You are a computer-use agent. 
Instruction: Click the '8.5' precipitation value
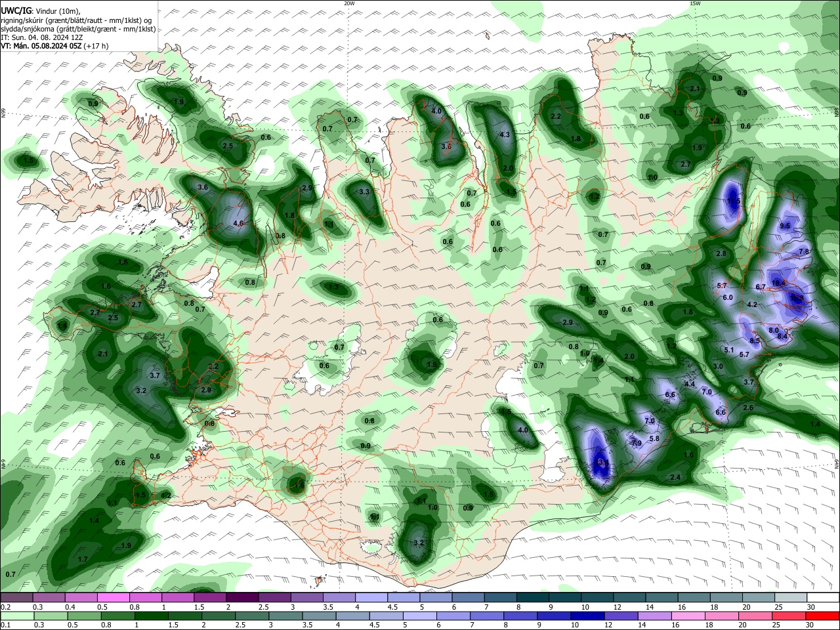(x=755, y=341)
